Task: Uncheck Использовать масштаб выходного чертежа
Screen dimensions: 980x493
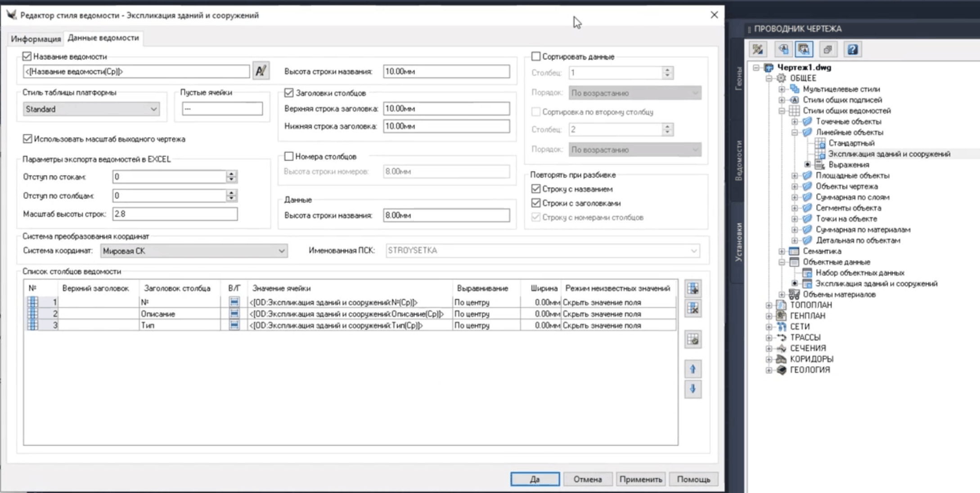Action: coord(27,139)
